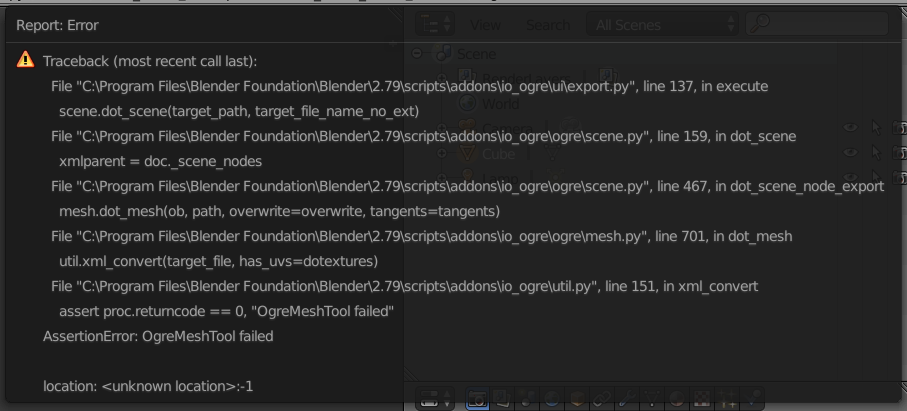This screenshot has height=411, width=907.
Task: Click the Scene datablock icon in Outliner
Action: coord(443,53)
